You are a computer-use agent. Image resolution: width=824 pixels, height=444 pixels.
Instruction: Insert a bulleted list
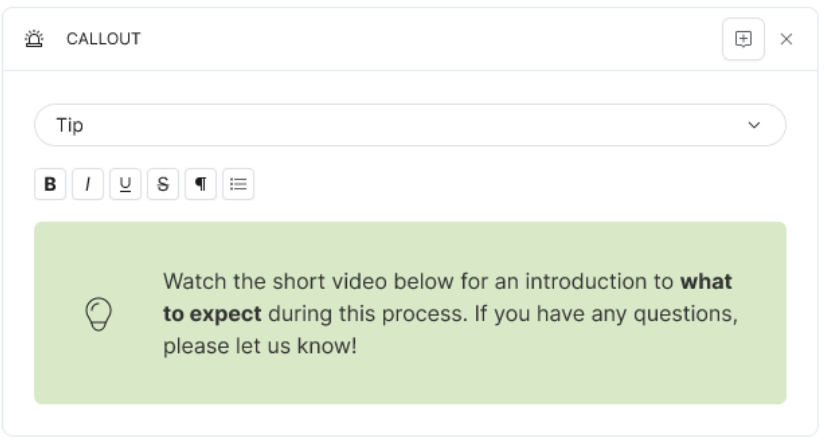[238, 184]
